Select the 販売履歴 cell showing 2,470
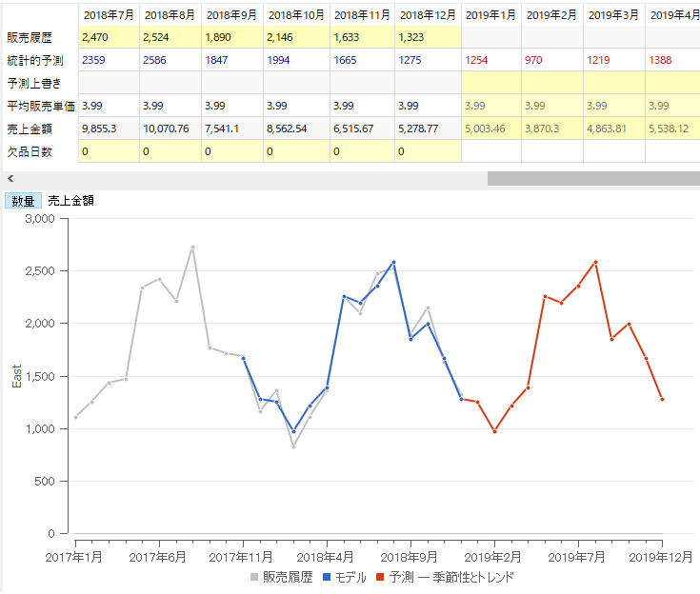 108,37
